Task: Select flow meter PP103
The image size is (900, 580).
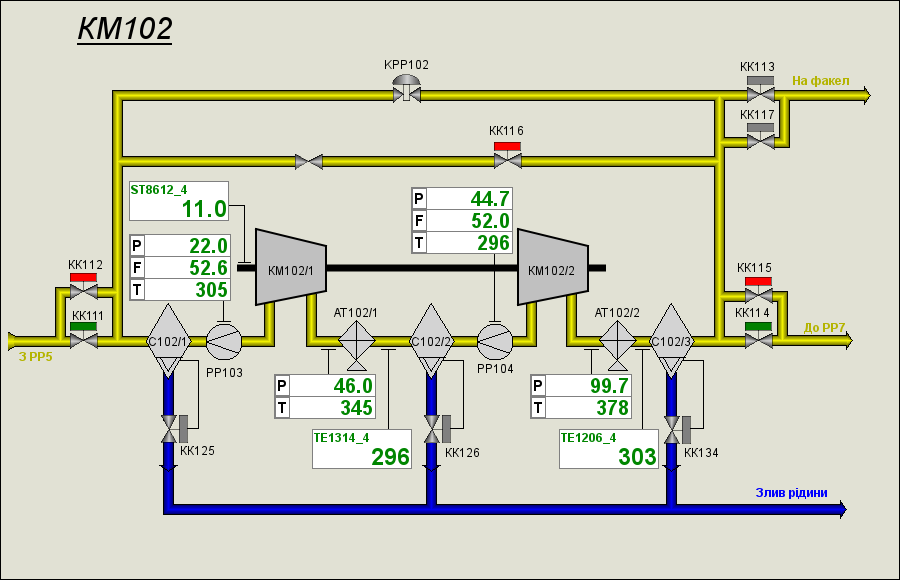Action: [224, 342]
